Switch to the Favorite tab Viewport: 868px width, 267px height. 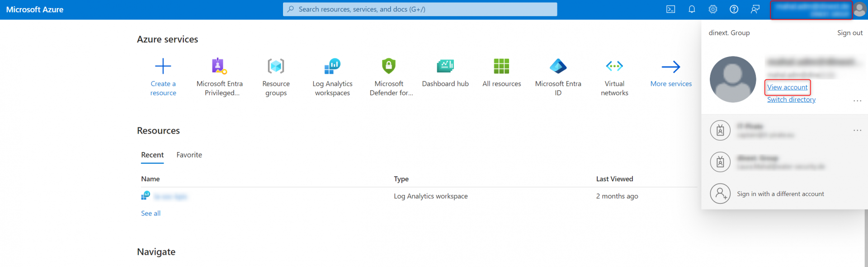189,155
